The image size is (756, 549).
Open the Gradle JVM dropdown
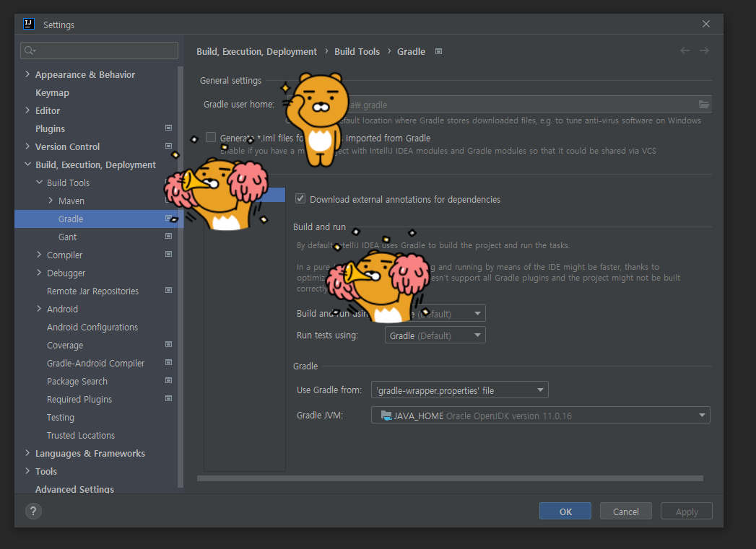tap(541, 415)
